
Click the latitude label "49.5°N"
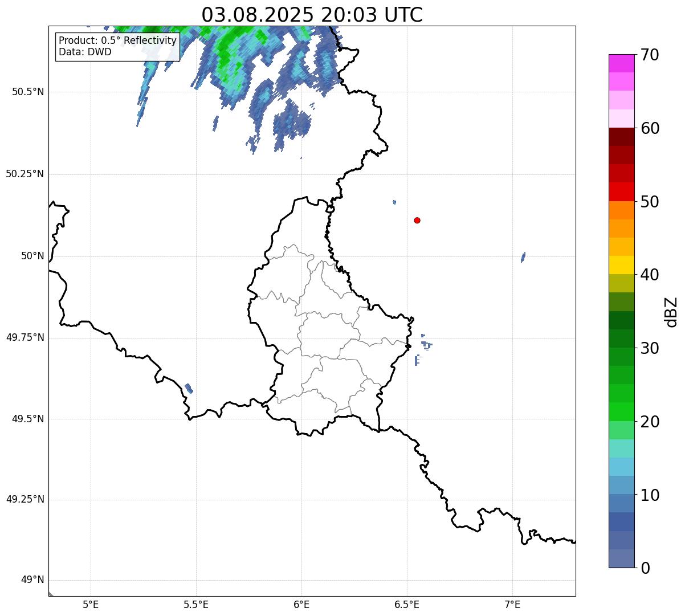28,419
